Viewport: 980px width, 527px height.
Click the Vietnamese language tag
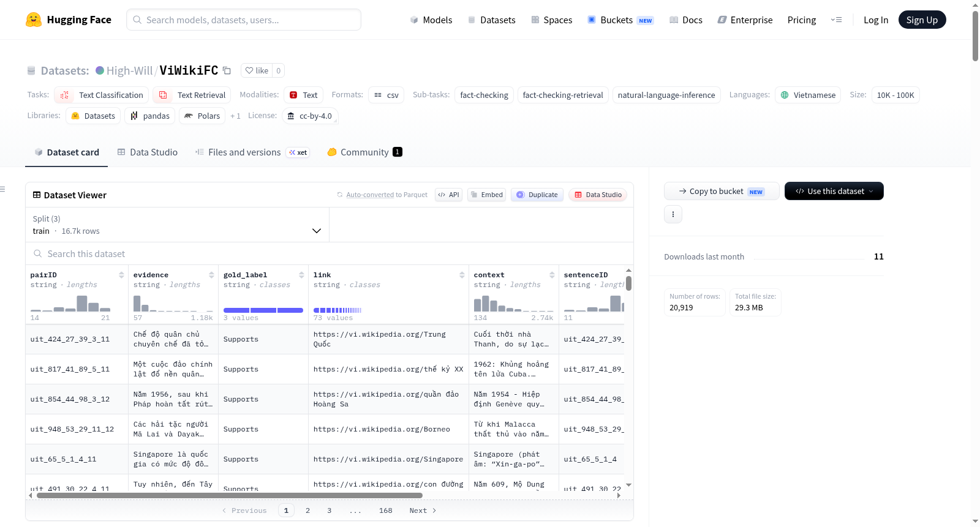[x=808, y=95]
